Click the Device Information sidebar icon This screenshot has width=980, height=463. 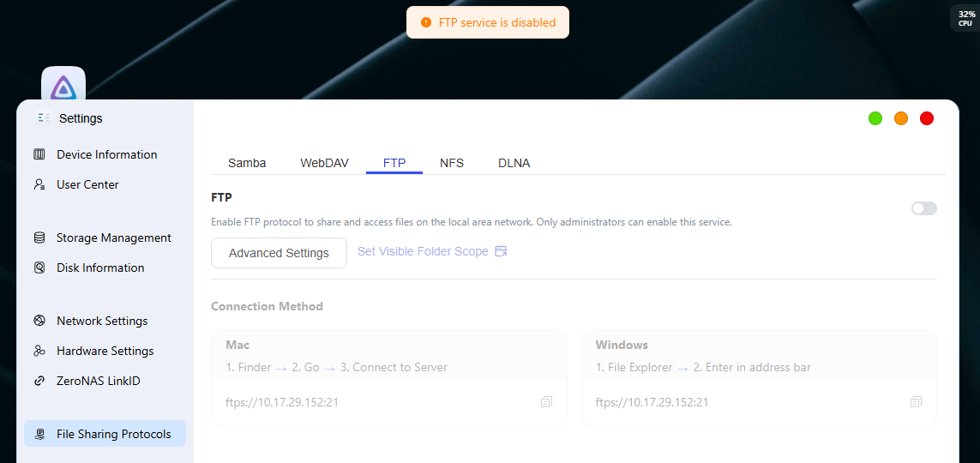[x=39, y=154]
